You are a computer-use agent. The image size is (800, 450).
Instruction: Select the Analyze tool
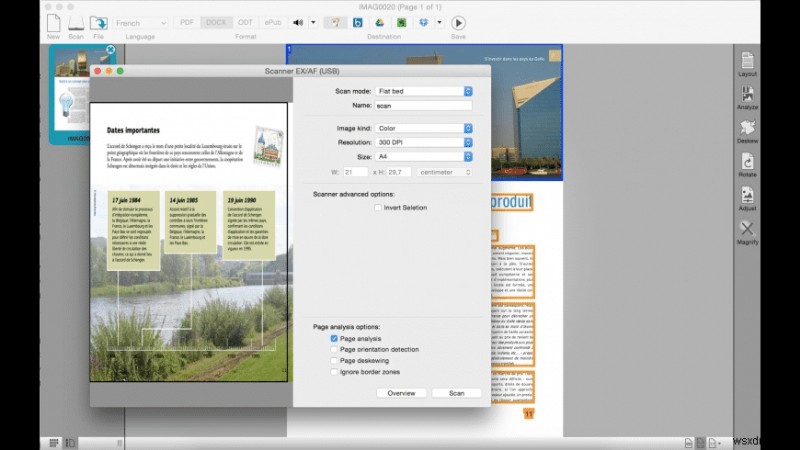[x=746, y=95]
